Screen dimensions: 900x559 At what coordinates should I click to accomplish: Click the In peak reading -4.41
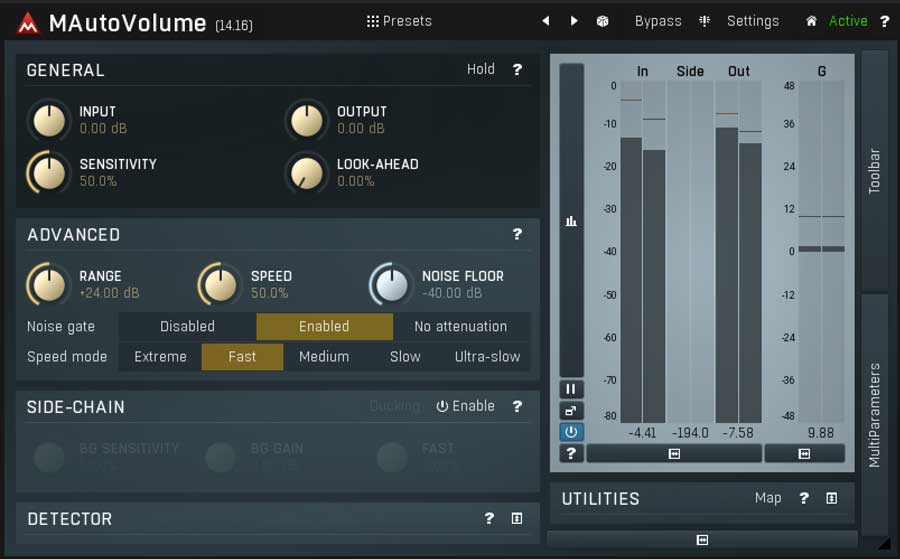(642, 433)
